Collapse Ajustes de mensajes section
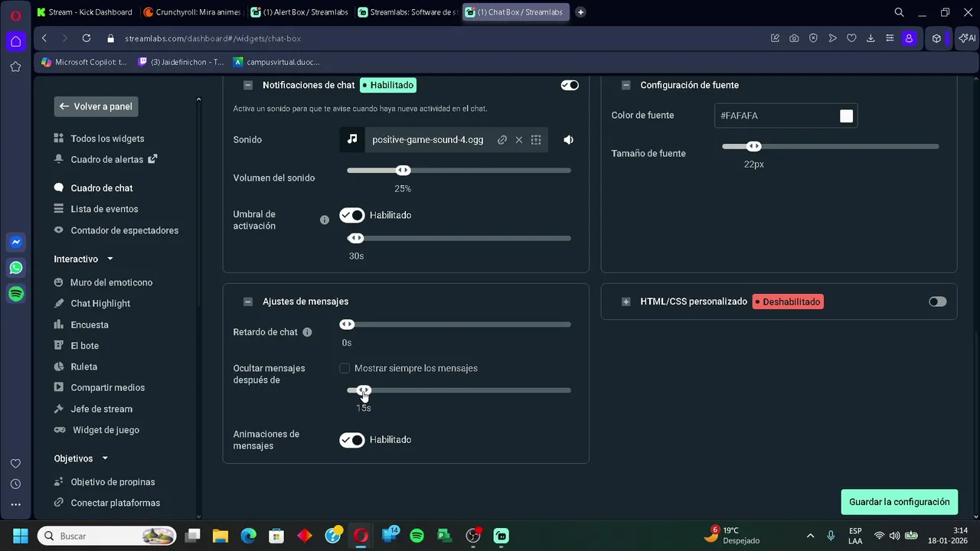This screenshot has width=980, height=551. pyautogui.click(x=248, y=302)
